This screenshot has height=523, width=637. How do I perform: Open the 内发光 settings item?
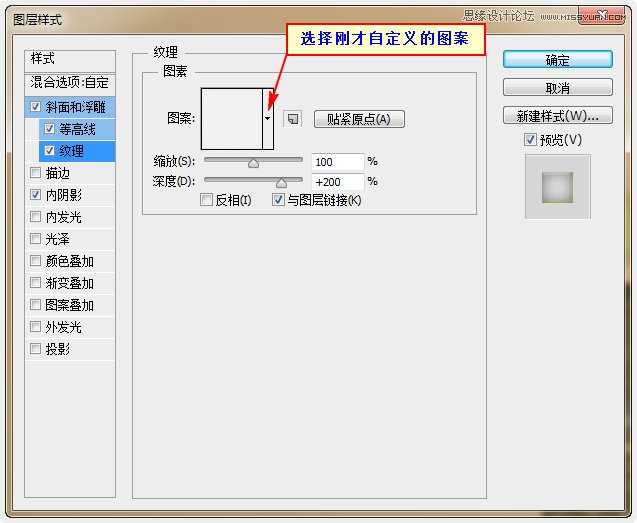point(63,217)
